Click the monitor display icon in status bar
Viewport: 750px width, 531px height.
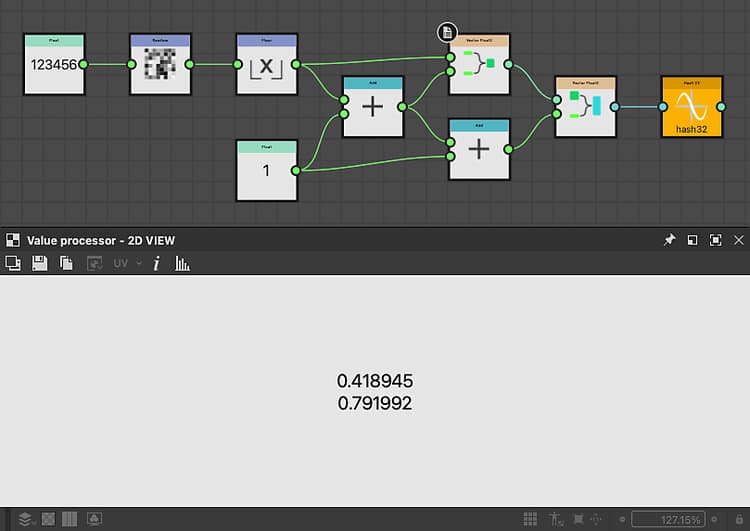(95, 519)
